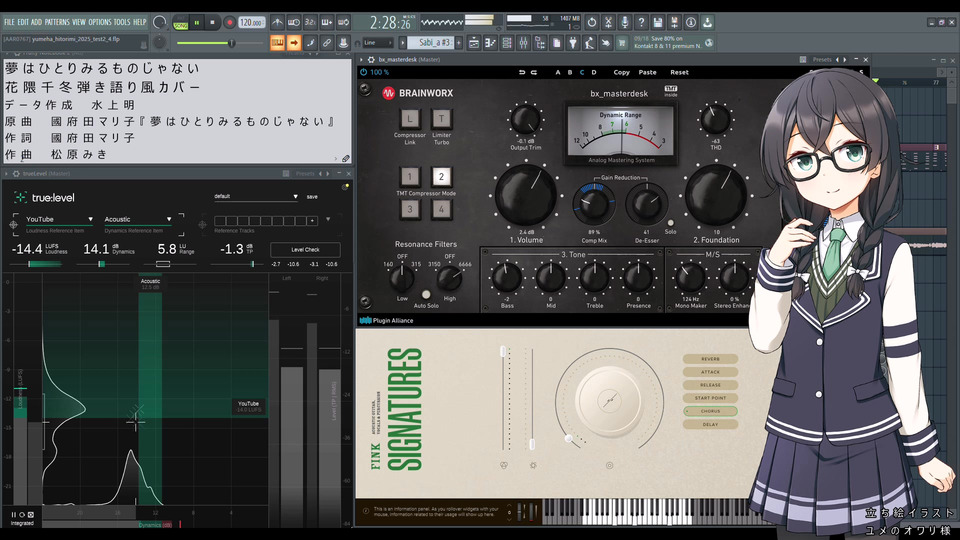Click Copy in bx_masterdesk toolbar
Viewport: 960px width, 540px height.
(621, 72)
